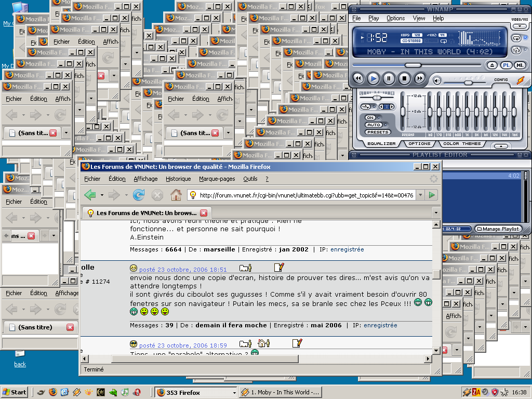Open the Outils menu in Firefox
Viewport: 532px width, 399px height.
coord(250,179)
